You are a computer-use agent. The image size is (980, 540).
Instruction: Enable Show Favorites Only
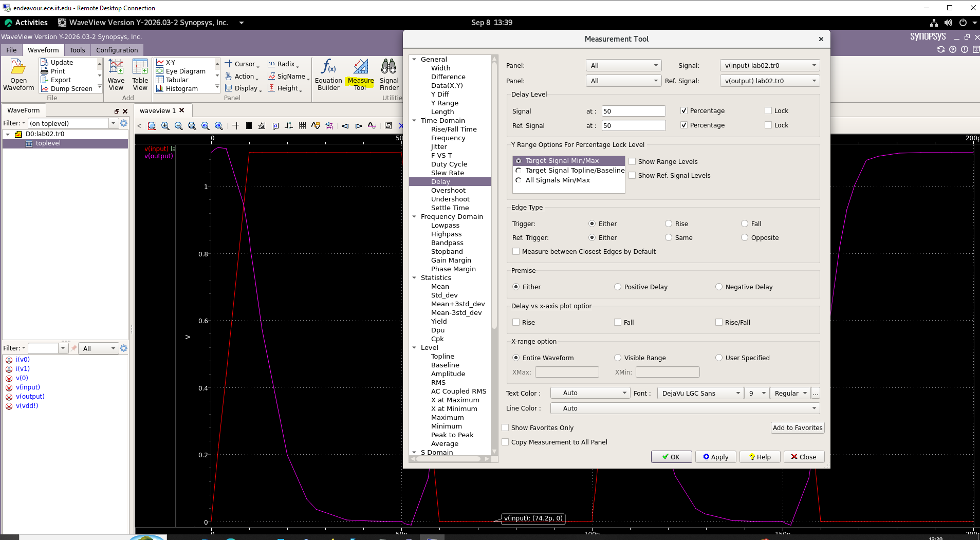coord(505,427)
